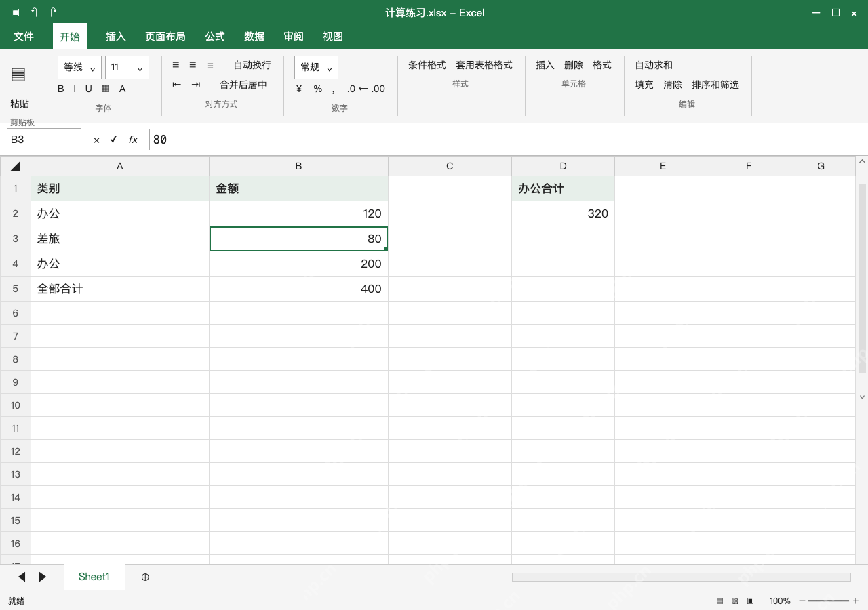
Task: Open the 常规 number format dropdown
Action: (x=316, y=67)
